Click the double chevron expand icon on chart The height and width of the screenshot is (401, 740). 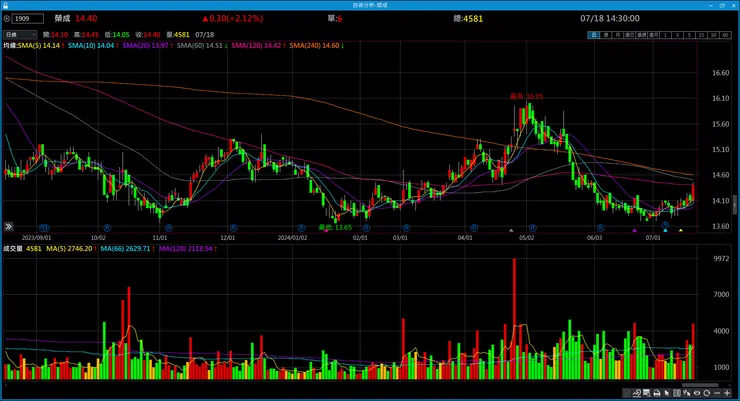point(8,227)
